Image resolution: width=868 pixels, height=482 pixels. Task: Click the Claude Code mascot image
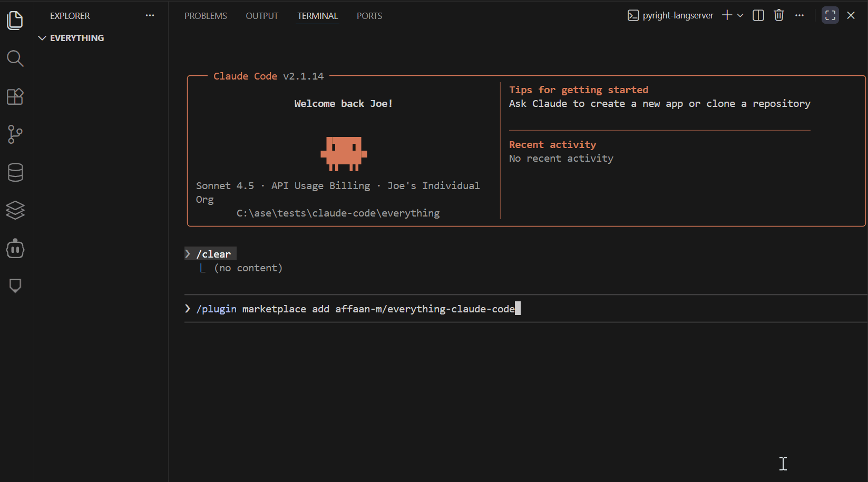(x=344, y=154)
